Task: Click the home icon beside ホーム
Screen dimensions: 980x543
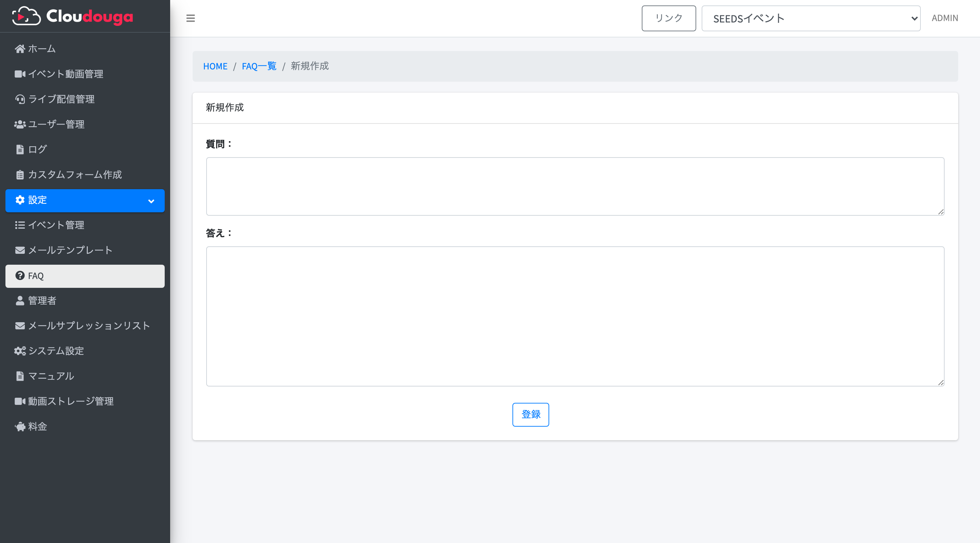Action: (x=20, y=49)
